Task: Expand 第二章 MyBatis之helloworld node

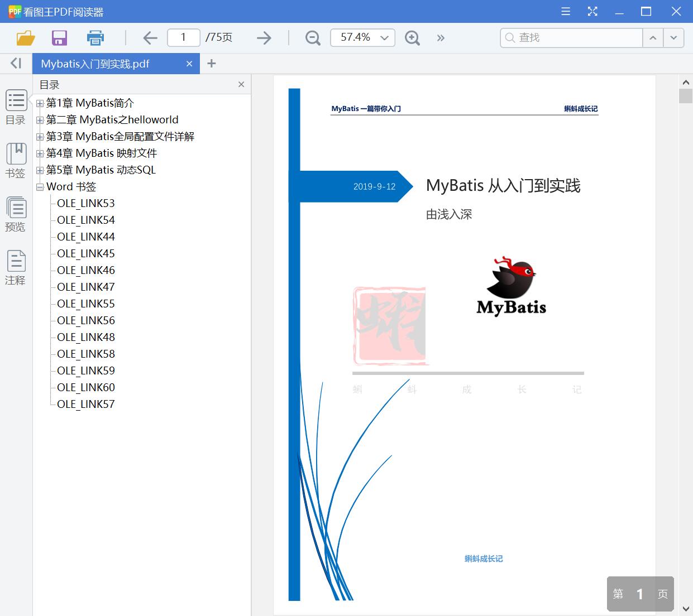Action: point(40,121)
